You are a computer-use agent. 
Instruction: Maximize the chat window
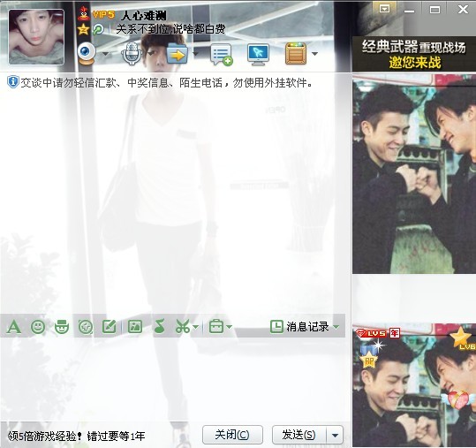pos(434,10)
